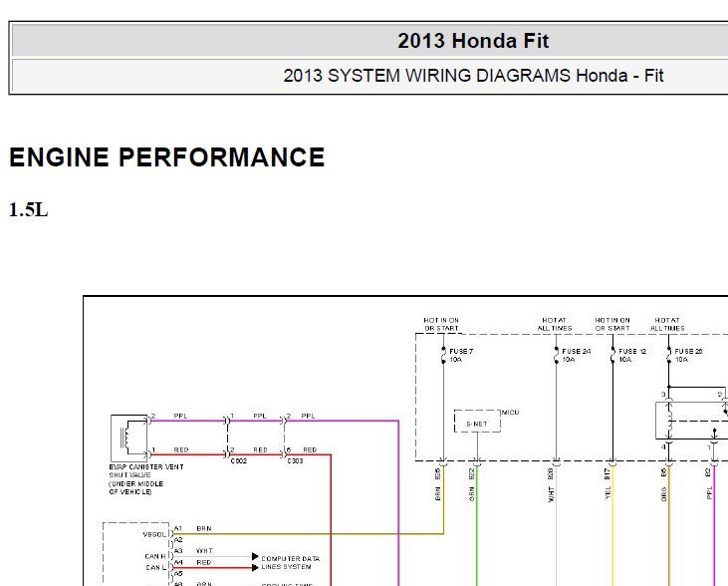This screenshot has width=728, height=586.
Task: Click the 'FUSE 7' 10A label
Action: click(x=460, y=355)
